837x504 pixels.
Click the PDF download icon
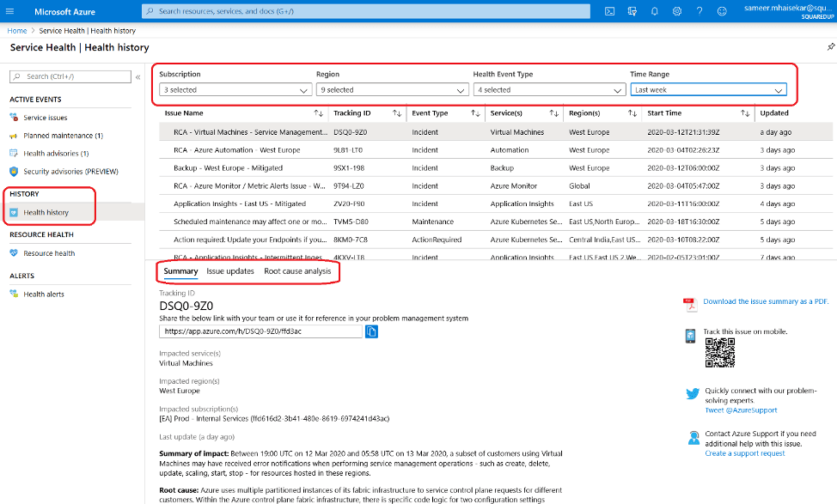point(690,304)
